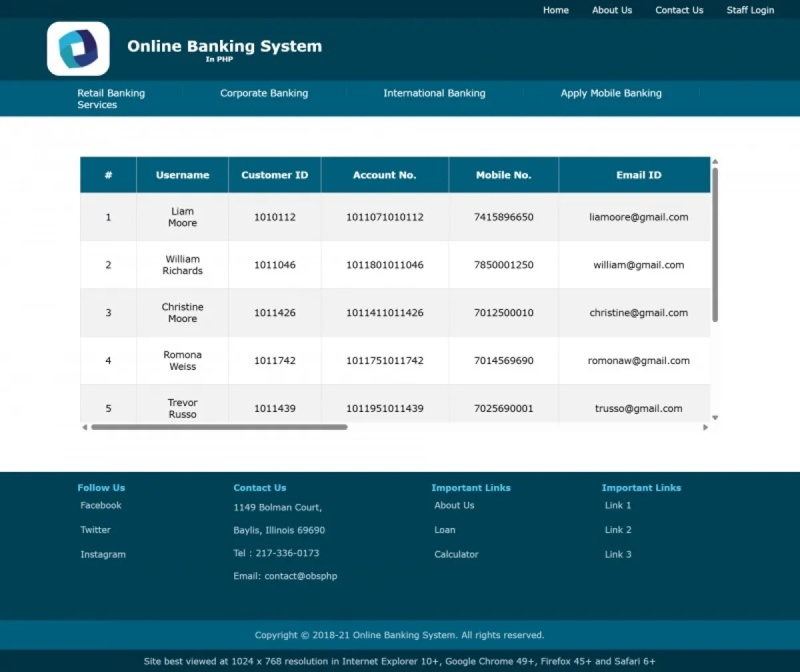
Task: Open the Instagram footer link
Action: pyautogui.click(x=103, y=555)
